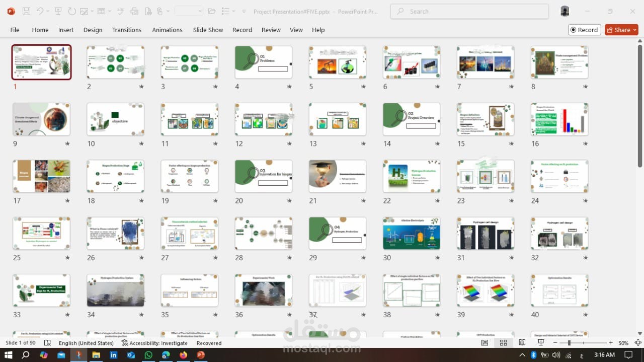Click the zoom slider handle
This screenshot has width=644, height=362.
569,343
